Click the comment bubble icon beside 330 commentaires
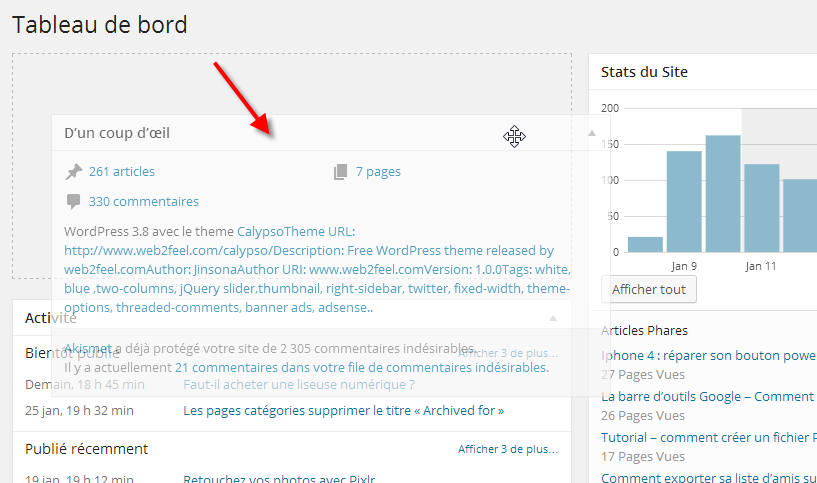 (x=73, y=201)
